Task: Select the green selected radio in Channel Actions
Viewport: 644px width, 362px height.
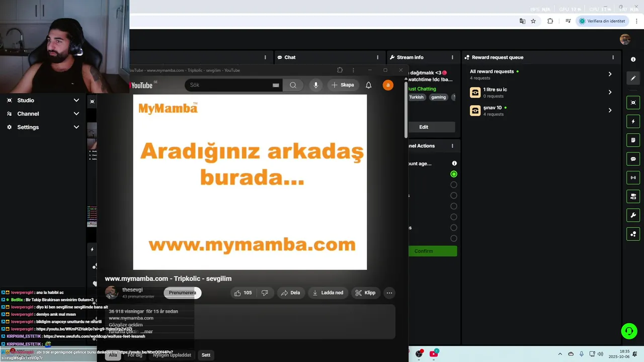Action: pyautogui.click(x=454, y=174)
